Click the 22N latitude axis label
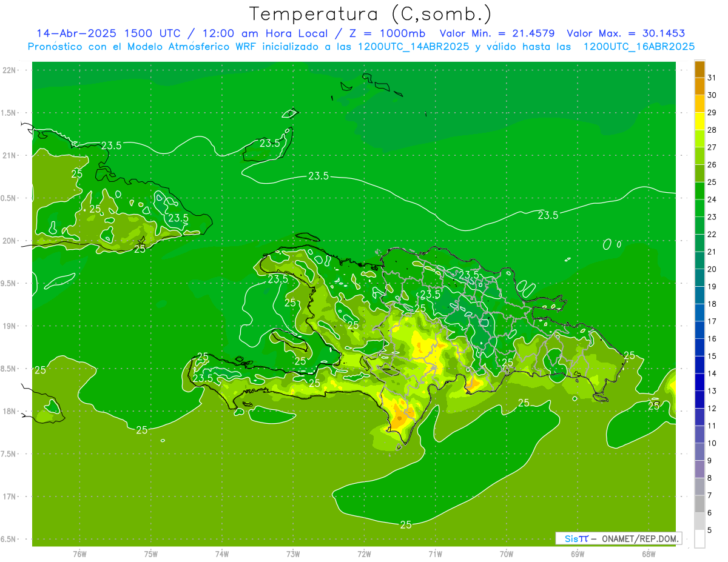Image resolution: width=728 pixels, height=562 pixels. (10, 70)
